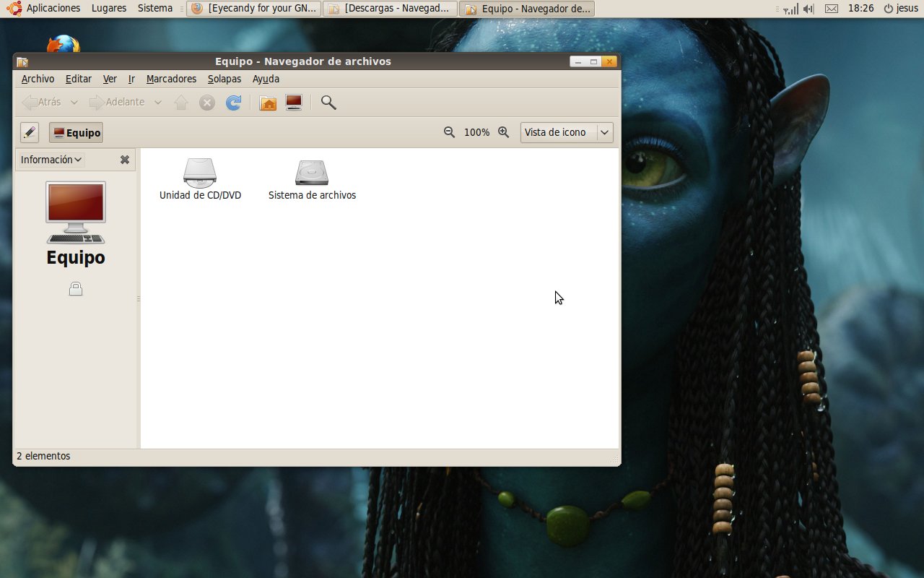Open the Marcadores menu
Image resolution: width=924 pixels, height=578 pixels.
171,79
